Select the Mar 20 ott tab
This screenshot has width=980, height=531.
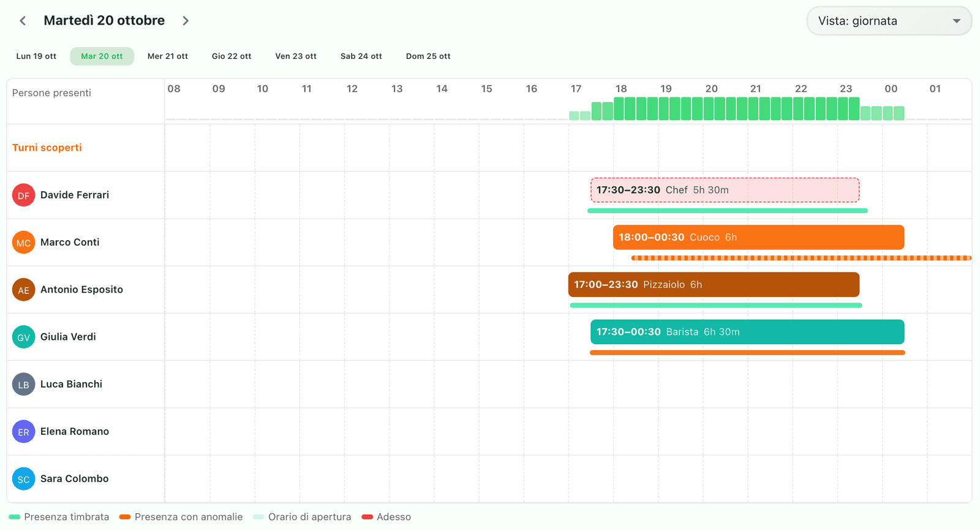click(102, 56)
